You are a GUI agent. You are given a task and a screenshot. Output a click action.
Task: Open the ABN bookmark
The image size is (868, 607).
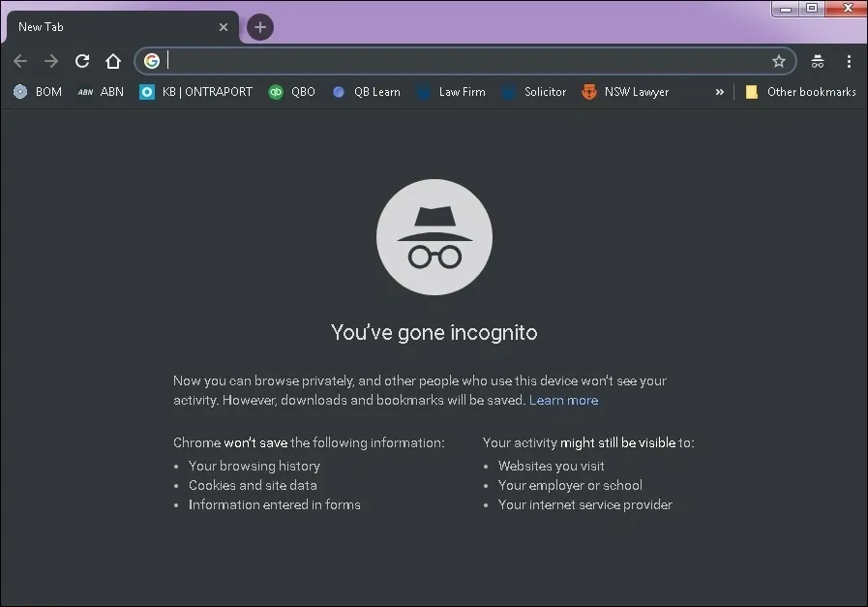pos(101,92)
